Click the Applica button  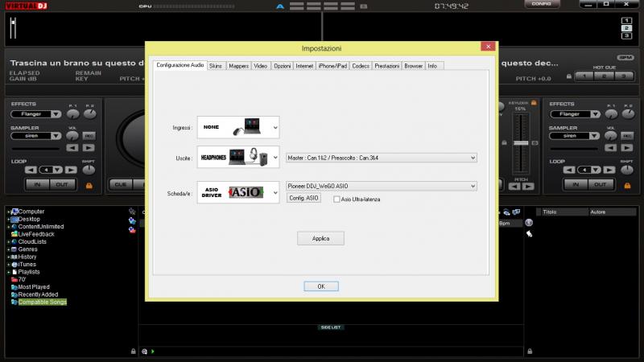point(320,238)
